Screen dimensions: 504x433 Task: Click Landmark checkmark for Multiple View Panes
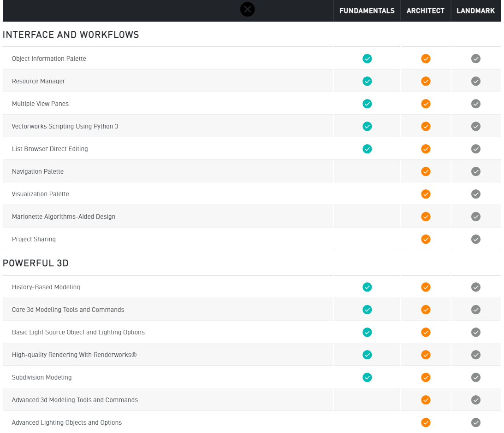tap(476, 104)
